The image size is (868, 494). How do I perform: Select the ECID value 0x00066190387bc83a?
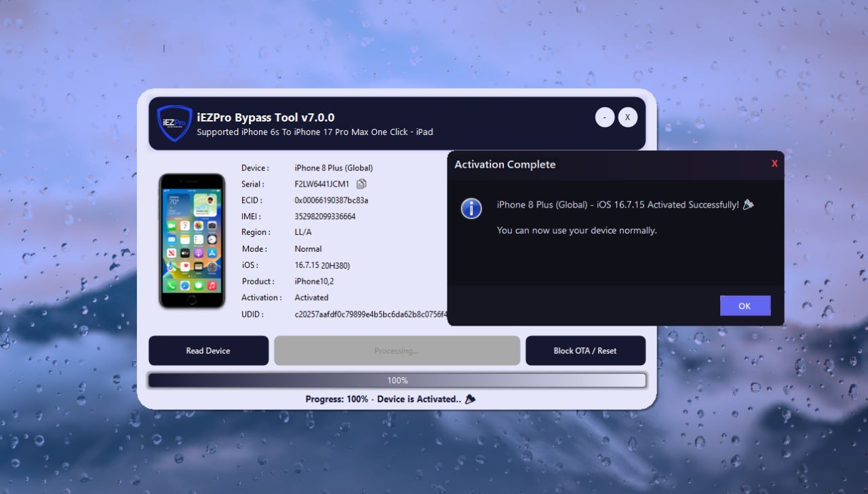point(332,200)
